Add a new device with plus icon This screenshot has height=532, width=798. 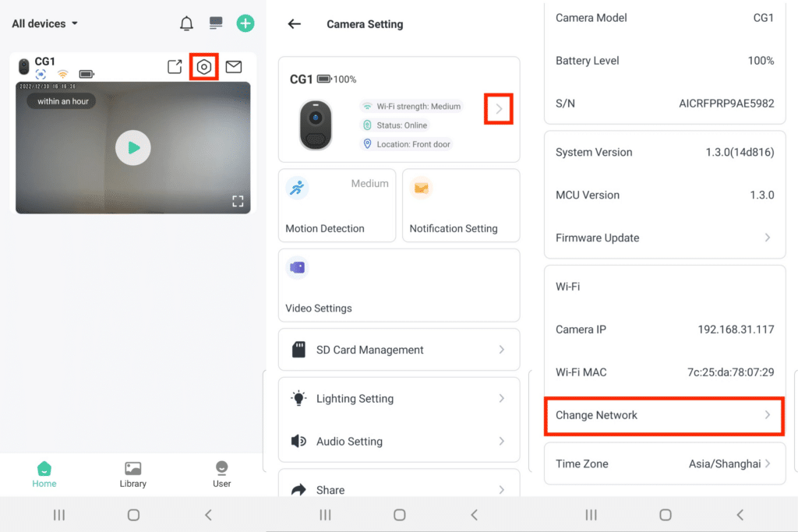pos(245,23)
